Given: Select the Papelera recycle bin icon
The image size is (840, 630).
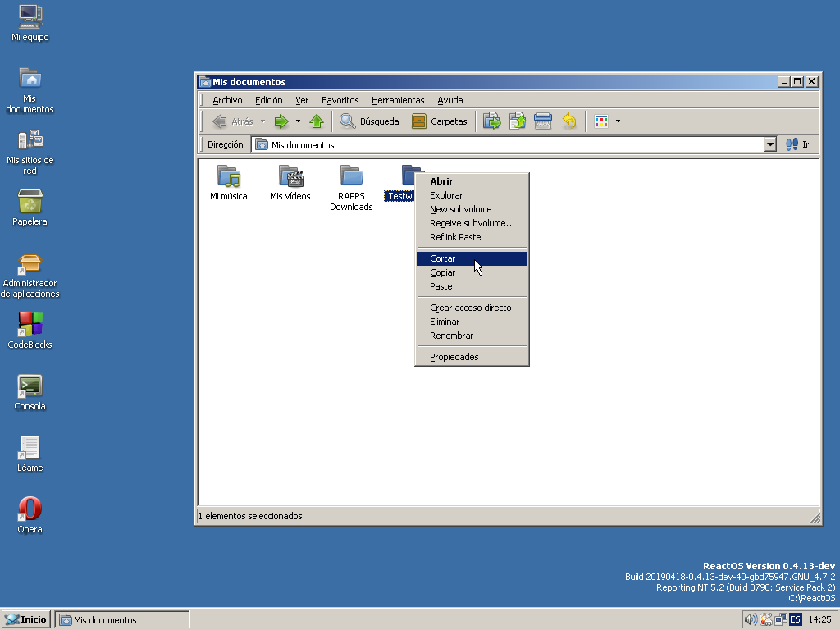Looking at the screenshot, I should (30, 202).
